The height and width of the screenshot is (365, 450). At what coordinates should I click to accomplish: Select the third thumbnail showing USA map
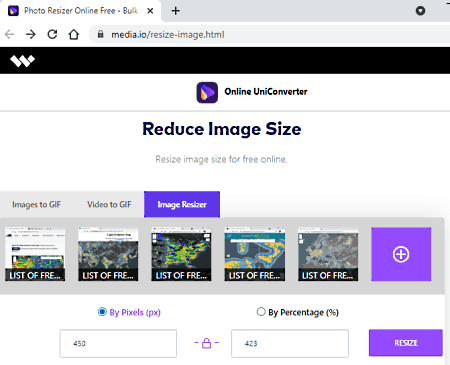click(181, 254)
